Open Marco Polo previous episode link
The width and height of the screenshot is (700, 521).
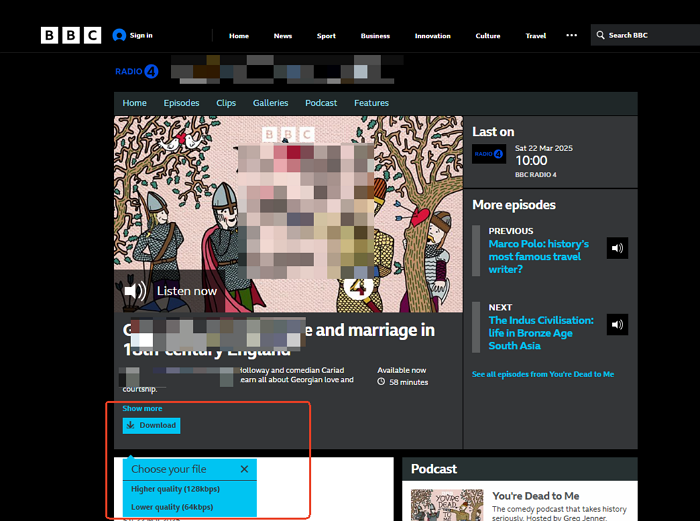coord(539,257)
